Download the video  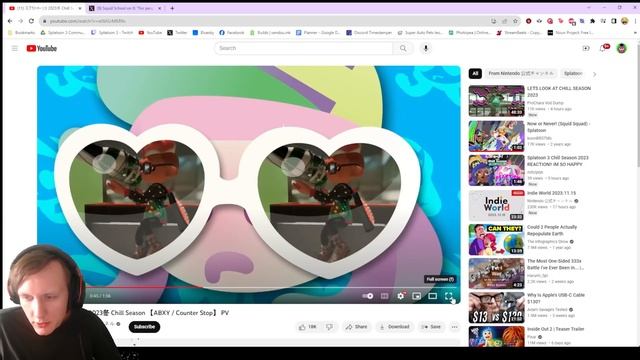point(394,327)
